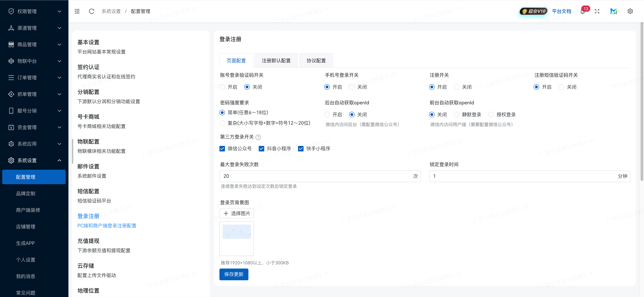Open the 平台文档 link
Image resolution: width=644 pixels, height=297 pixels.
[562, 12]
